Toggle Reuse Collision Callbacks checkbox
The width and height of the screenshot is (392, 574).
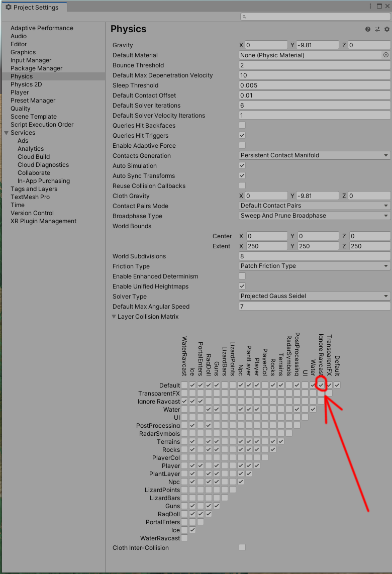click(242, 185)
